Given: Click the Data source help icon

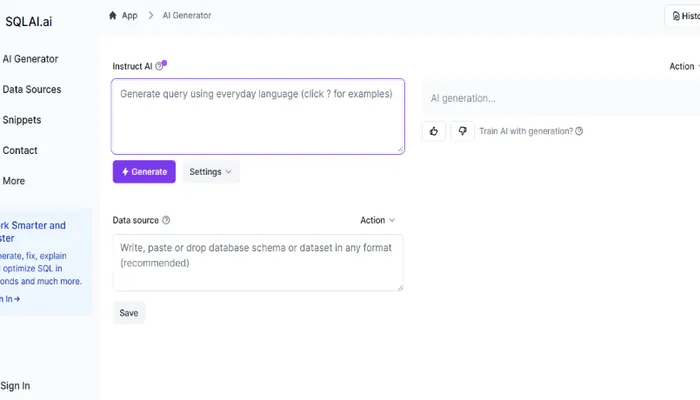Looking at the screenshot, I should [x=166, y=220].
